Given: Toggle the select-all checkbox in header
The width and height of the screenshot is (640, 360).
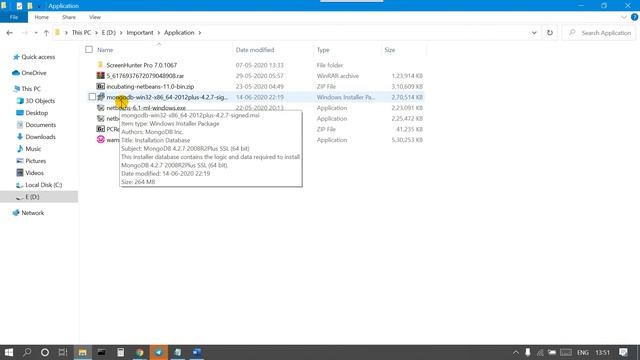Looking at the screenshot, I should point(89,50).
